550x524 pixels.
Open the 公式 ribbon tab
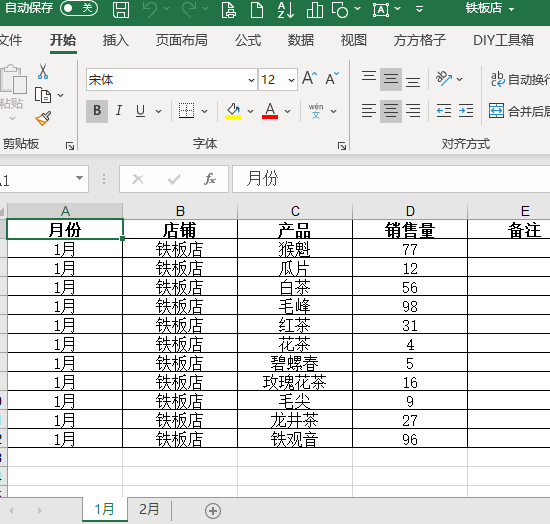point(248,40)
